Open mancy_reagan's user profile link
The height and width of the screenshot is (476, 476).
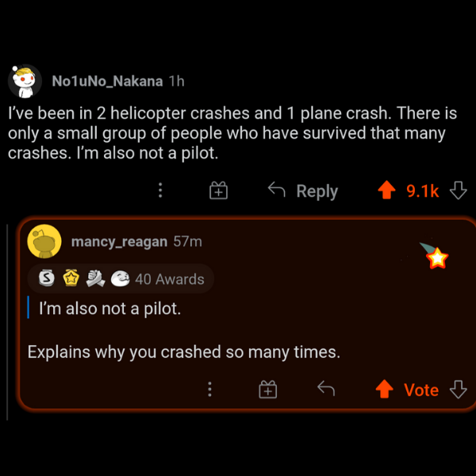(x=119, y=240)
